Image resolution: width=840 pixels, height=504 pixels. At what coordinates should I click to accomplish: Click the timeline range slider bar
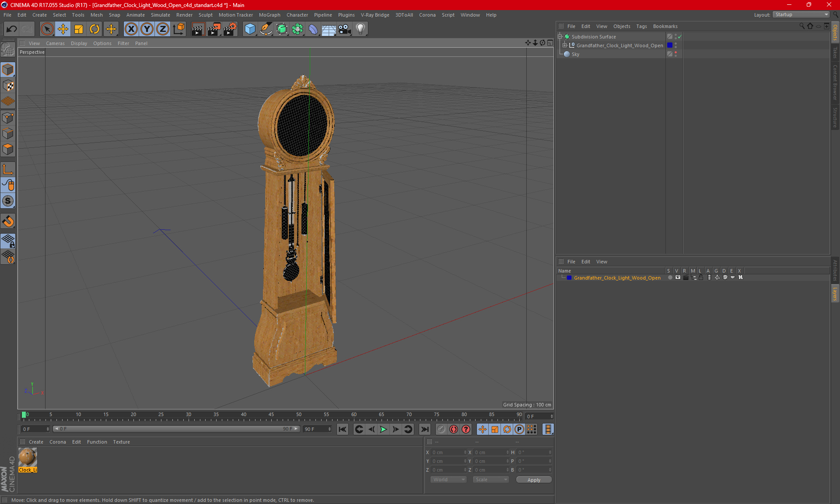[x=176, y=429]
